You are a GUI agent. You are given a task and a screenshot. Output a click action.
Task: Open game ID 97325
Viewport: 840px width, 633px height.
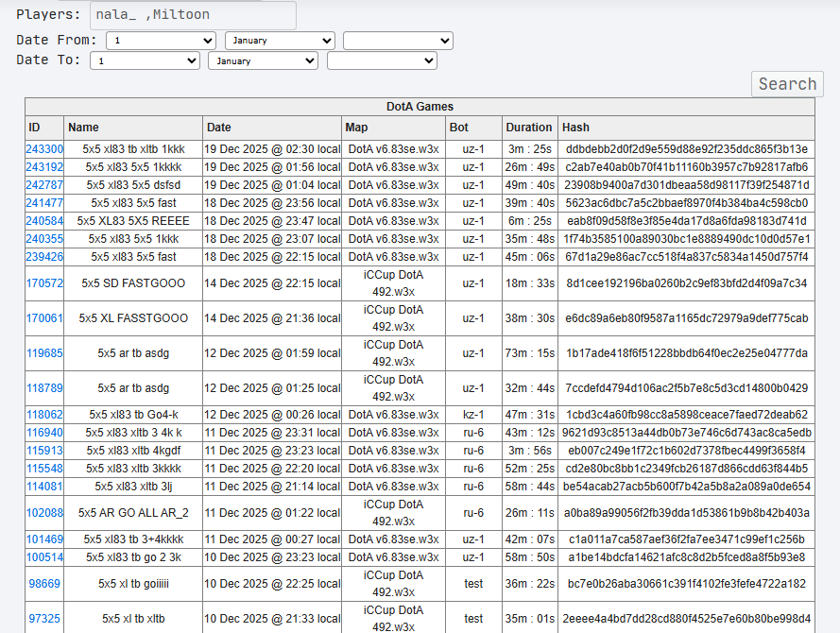point(44,619)
